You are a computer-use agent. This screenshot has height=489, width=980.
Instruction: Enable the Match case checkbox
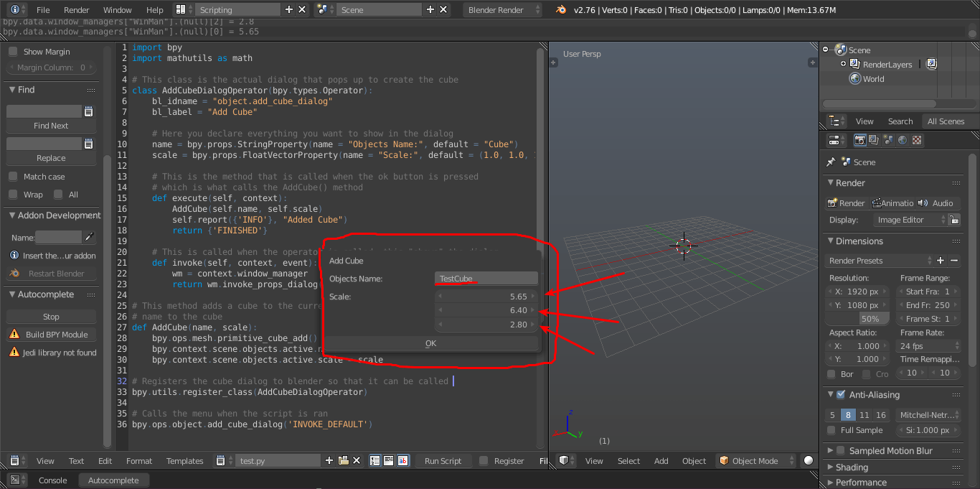[13, 177]
